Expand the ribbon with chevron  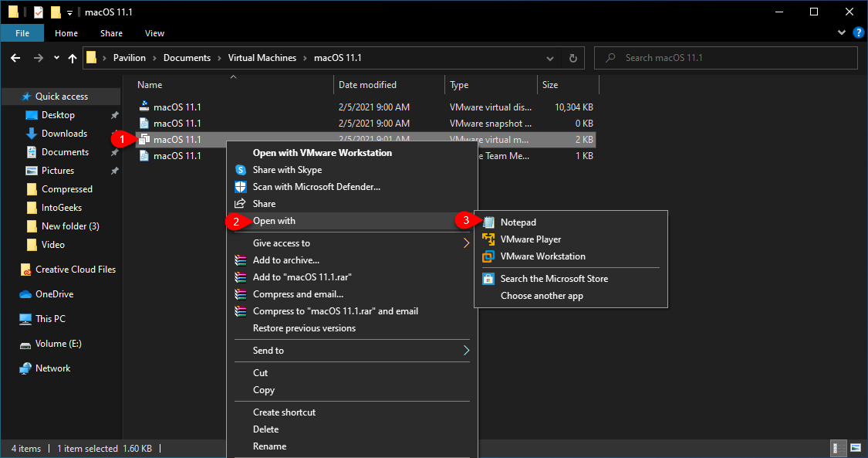842,32
